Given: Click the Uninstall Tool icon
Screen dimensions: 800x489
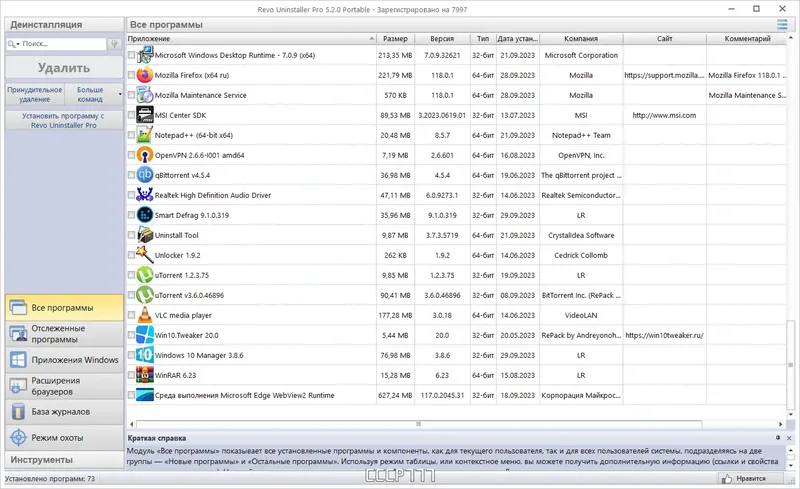Looking at the screenshot, I should pos(145,235).
